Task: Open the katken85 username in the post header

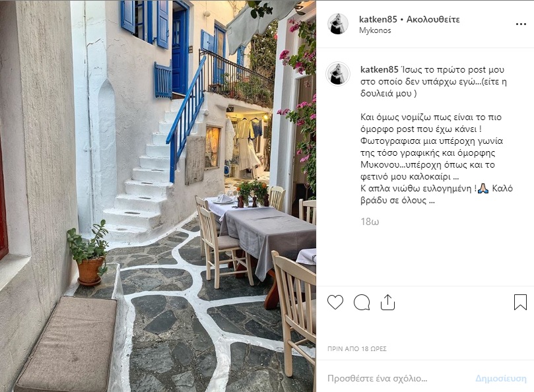Action: click(378, 19)
